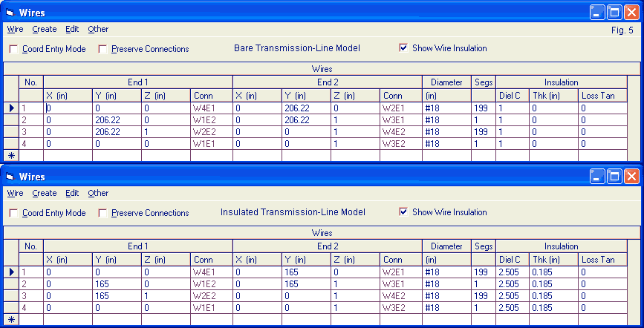Click the bottom window's title bar application icon
The height and width of the screenshot is (328, 644).
pos(10,177)
